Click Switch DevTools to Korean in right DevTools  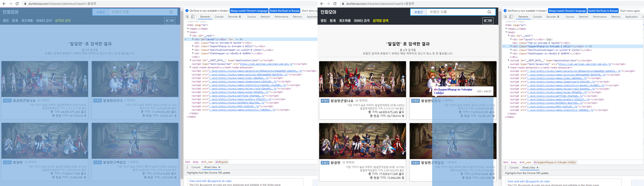pyautogui.click(x=603, y=11)
